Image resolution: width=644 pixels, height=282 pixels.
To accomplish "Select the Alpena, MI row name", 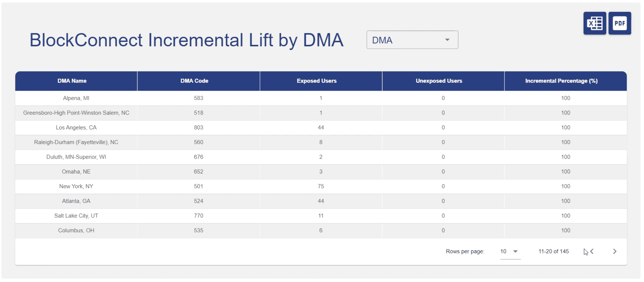I will coord(76,98).
